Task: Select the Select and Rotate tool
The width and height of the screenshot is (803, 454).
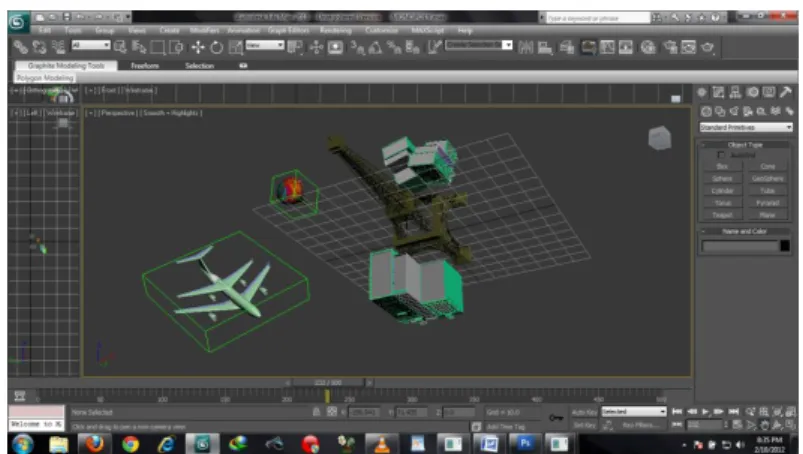Action: [x=217, y=48]
